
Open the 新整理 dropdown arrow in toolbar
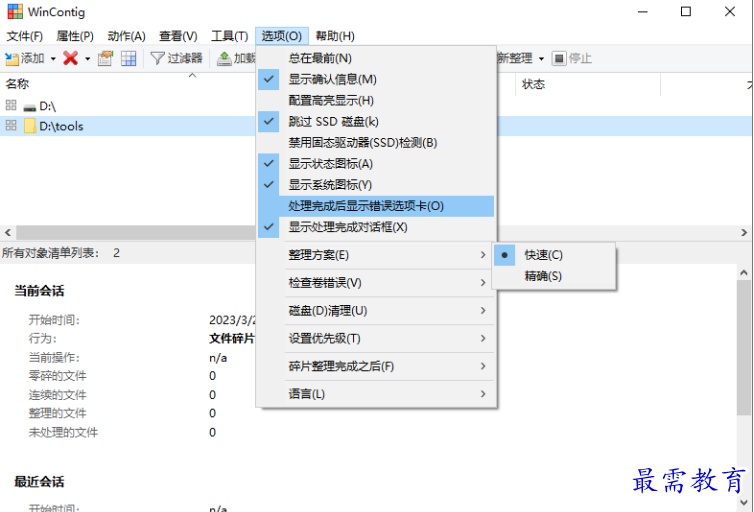[x=541, y=59]
